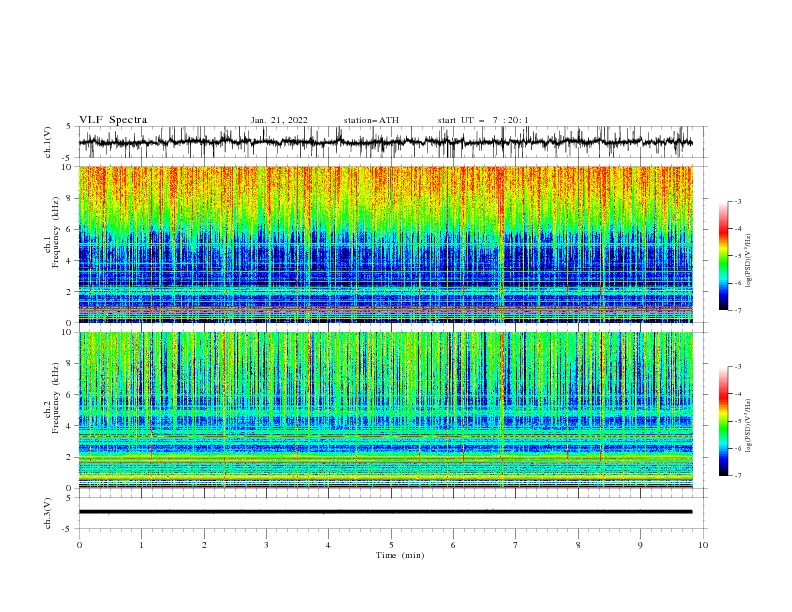The width and height of the screenshot is (792, 612).
Task: Click time axis tick label "5"
Action: [x=391, y=545]
